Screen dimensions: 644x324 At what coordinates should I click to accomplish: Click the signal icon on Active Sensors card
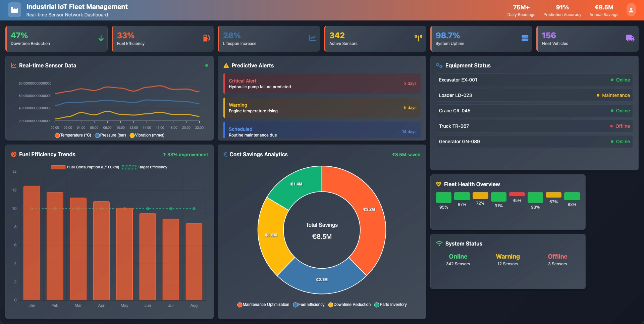tap(418, 38)
